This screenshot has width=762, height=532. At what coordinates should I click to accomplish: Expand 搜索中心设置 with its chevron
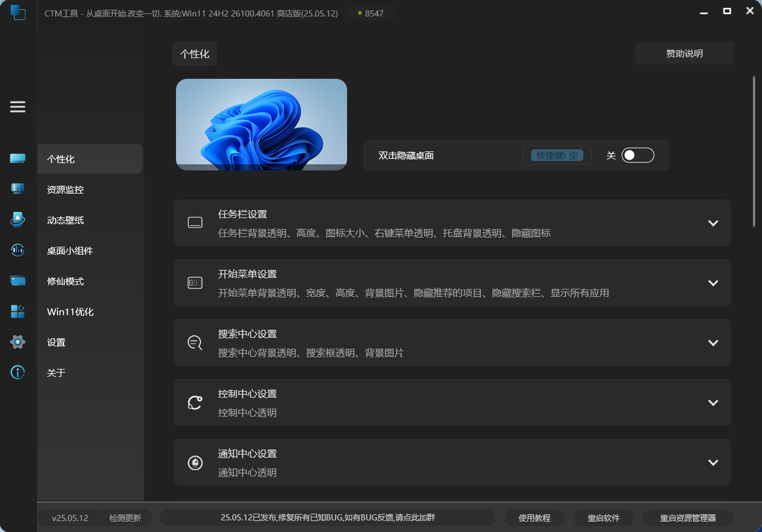coord(713,343)
